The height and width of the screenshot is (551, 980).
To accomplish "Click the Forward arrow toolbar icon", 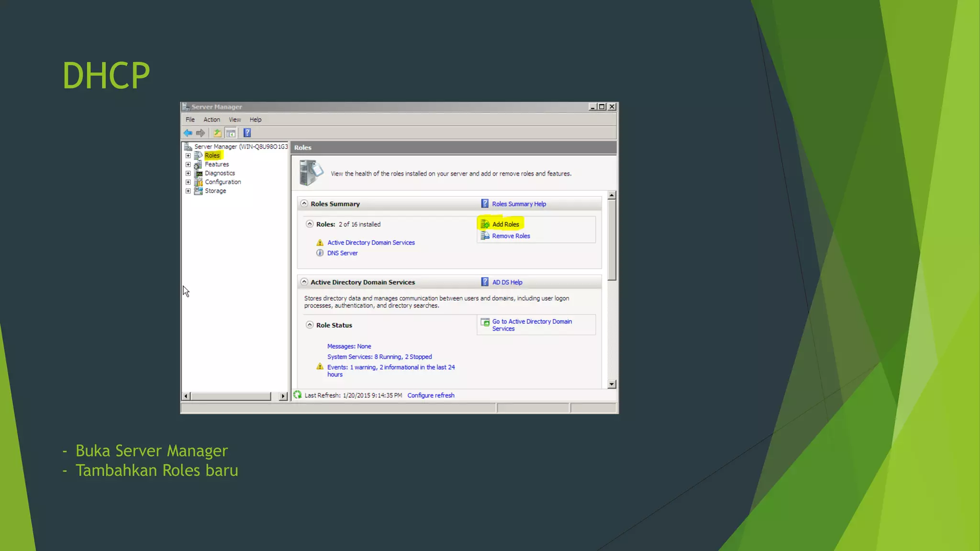I will [200, 133].
